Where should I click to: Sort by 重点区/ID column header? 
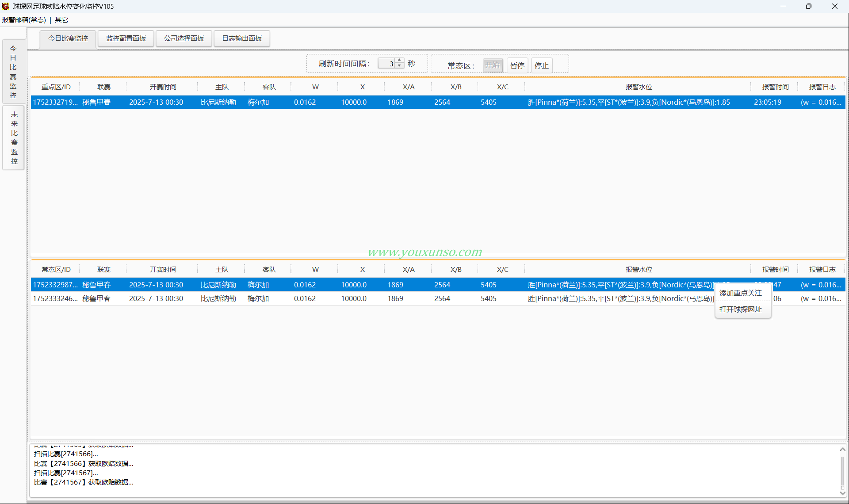[x=56, y=87]
